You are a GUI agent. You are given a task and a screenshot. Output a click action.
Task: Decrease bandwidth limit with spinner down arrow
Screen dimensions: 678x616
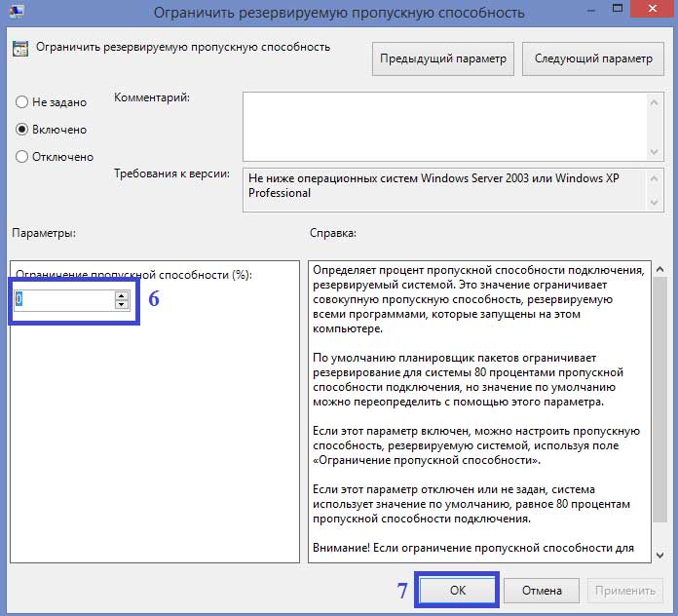tap(122, 305)
